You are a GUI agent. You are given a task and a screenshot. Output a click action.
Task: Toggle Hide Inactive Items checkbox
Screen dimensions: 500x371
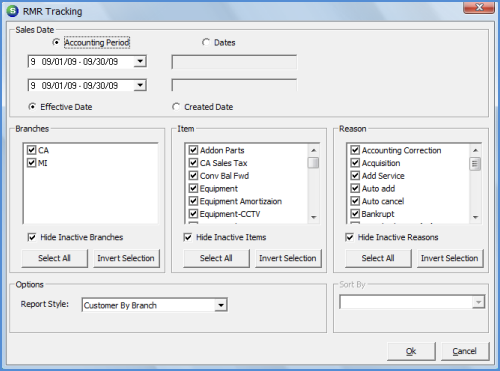click(188, 237)
